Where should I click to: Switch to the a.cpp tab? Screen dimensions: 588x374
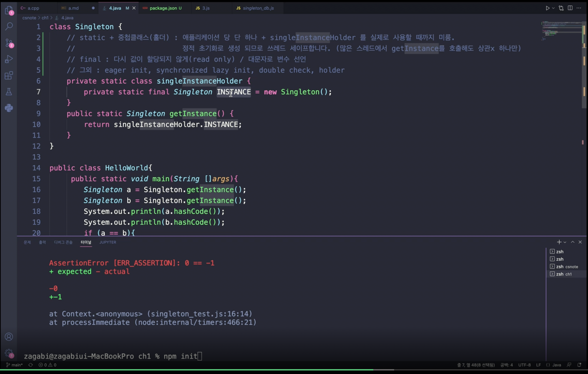click(37, 8)
